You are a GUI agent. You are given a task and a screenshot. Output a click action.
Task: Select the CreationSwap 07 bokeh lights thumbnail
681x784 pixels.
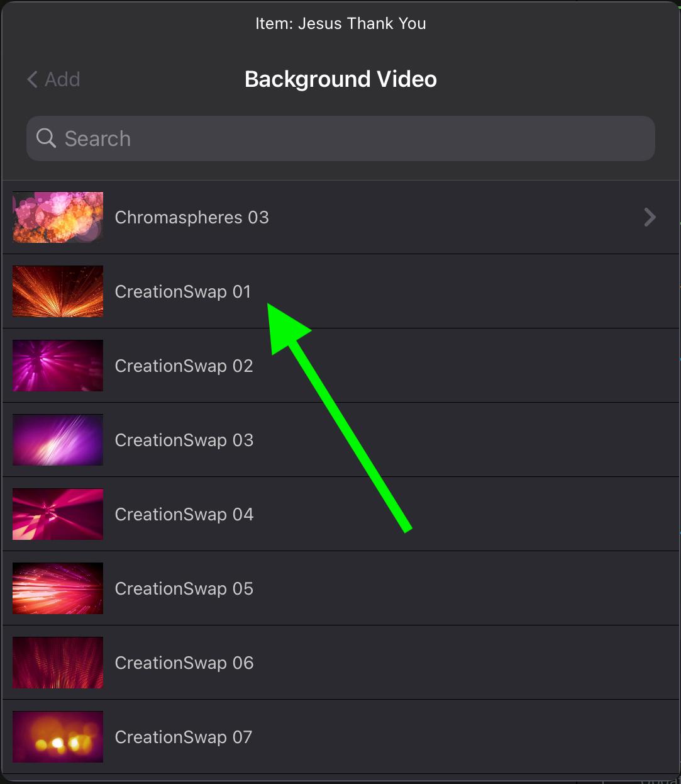58,737
